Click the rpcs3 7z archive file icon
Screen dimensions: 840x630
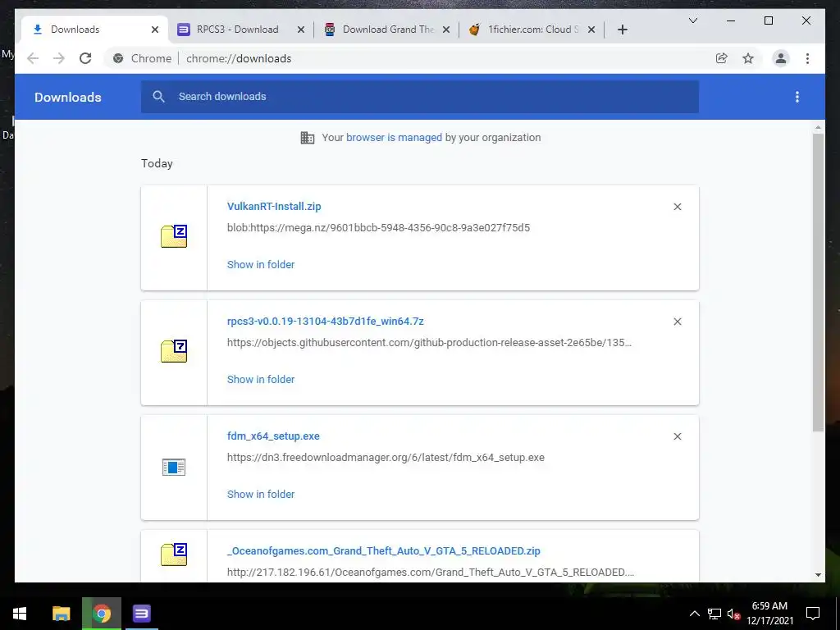tap(174, 351)
